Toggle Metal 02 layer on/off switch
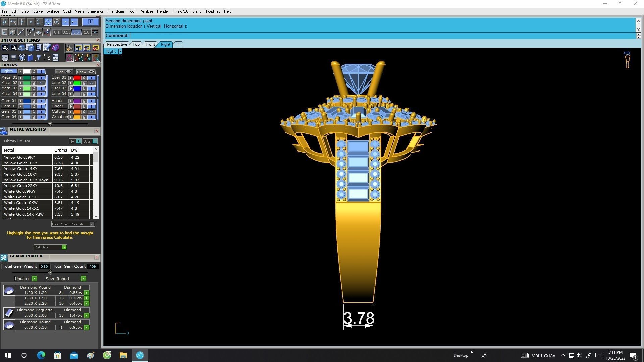This screenshot has height=362, width=644. pos(41,83)
